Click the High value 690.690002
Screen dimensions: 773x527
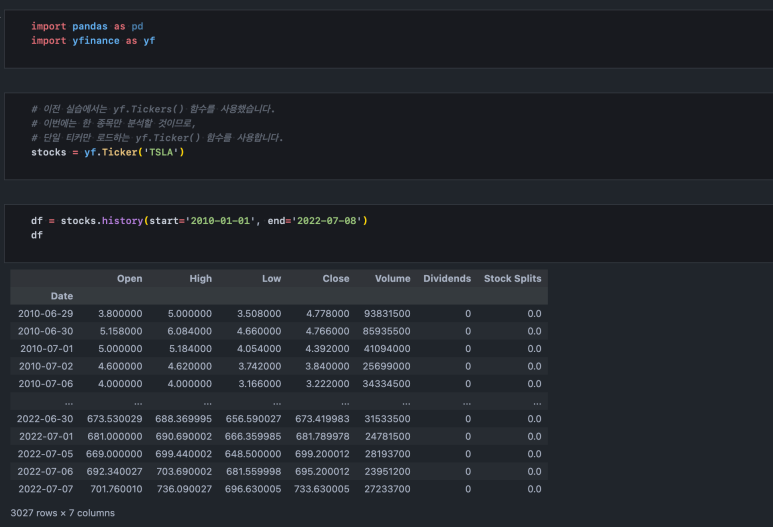tap(183, 436)
